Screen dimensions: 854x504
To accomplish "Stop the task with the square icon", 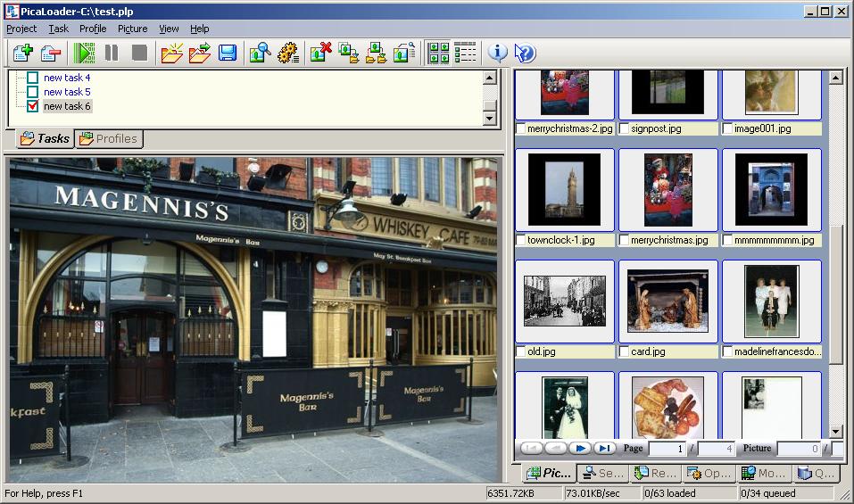I will (139, 53).
